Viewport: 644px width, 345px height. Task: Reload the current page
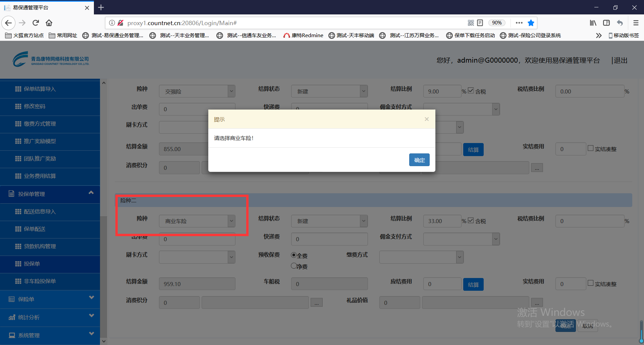[36, 23]
